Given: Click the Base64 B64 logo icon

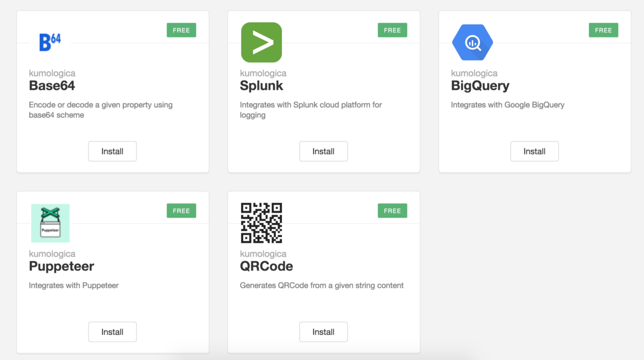Looking at the screenshot, I should tap(51, 42).
